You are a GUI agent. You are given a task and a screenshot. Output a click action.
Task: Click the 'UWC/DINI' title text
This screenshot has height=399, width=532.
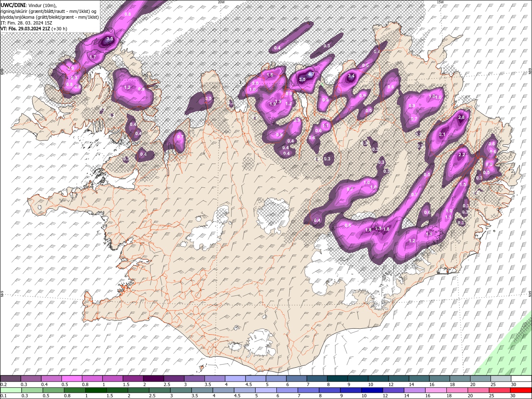13,5
